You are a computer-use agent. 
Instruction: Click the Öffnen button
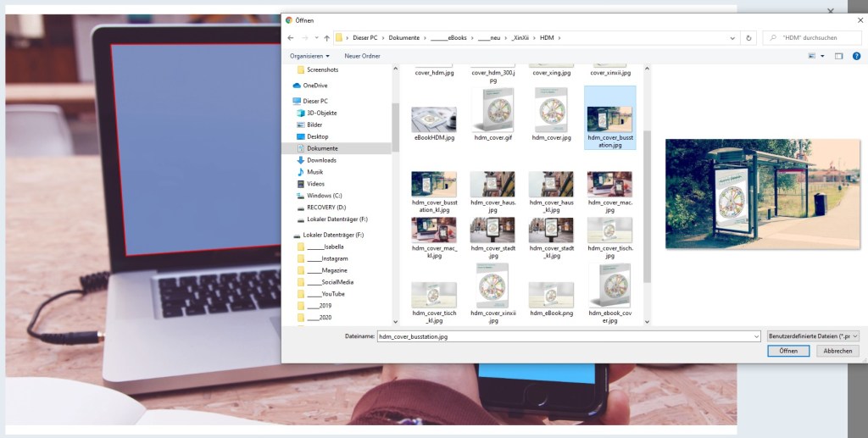[x=788, y=351]
